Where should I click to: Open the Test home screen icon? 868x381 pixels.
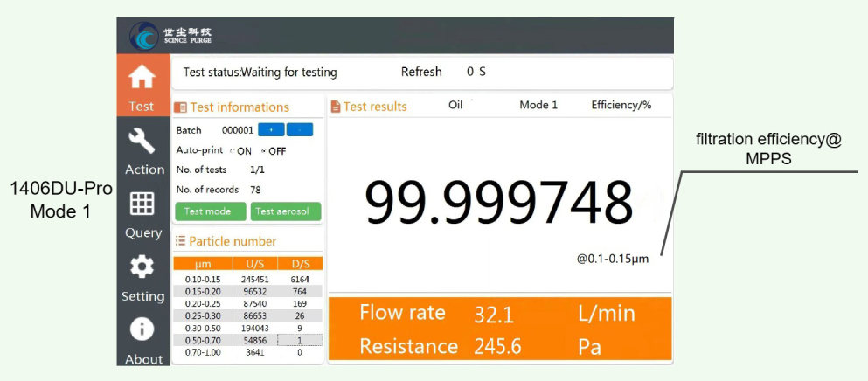click(142, 78)
